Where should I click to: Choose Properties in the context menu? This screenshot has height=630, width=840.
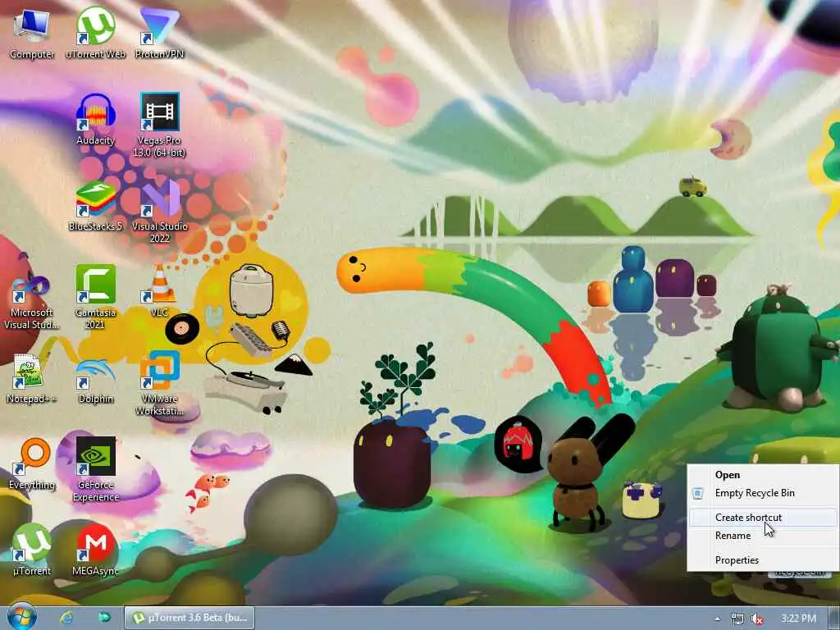(x=762, y=560)
